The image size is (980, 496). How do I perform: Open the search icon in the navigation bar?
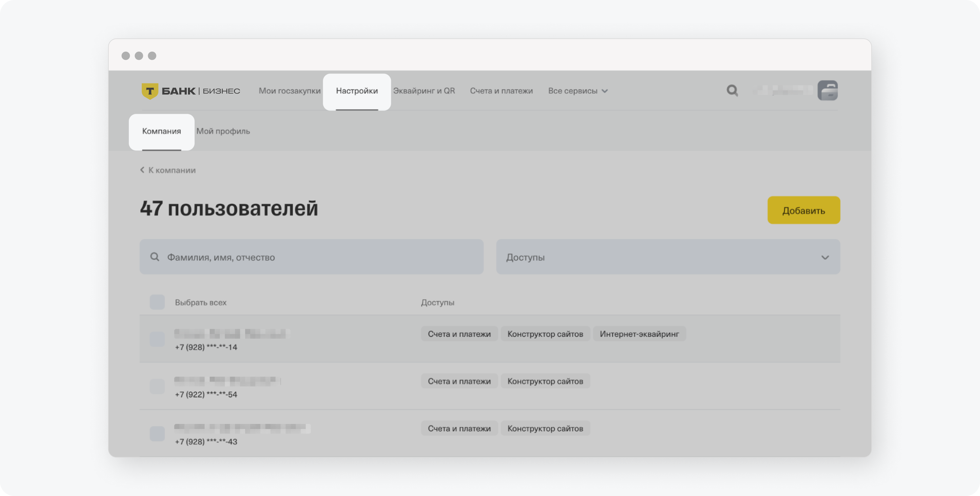[732, 90]
